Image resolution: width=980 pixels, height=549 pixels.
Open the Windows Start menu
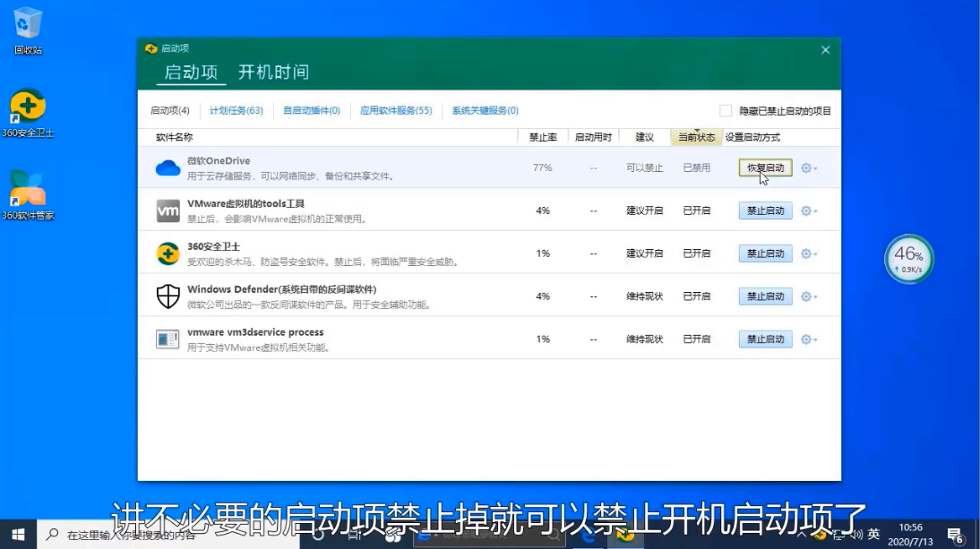(x=18, y=535)
